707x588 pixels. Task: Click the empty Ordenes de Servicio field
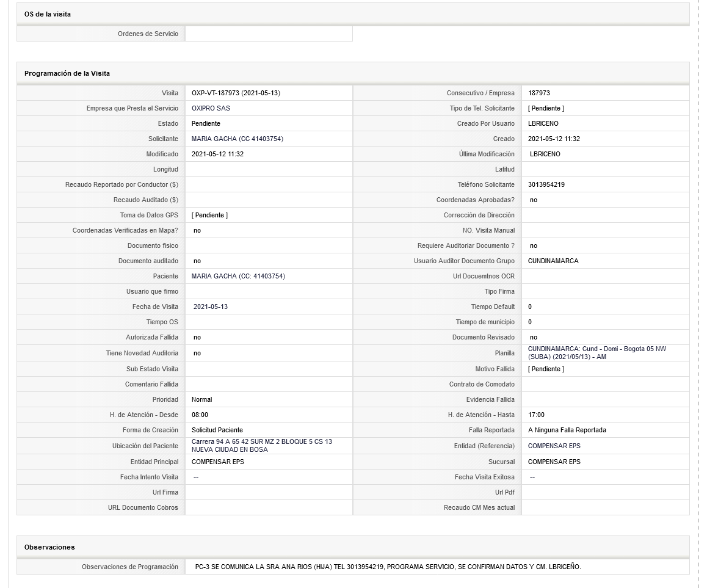point(269,34)
